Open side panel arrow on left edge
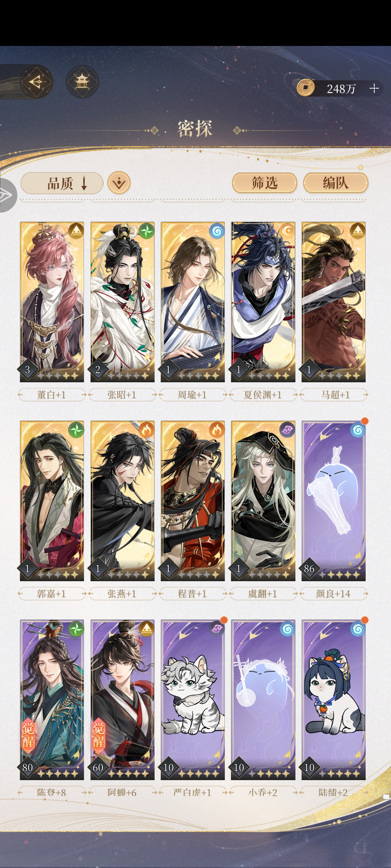The height and width of the screenshot is (868, 391). point(7,195)
